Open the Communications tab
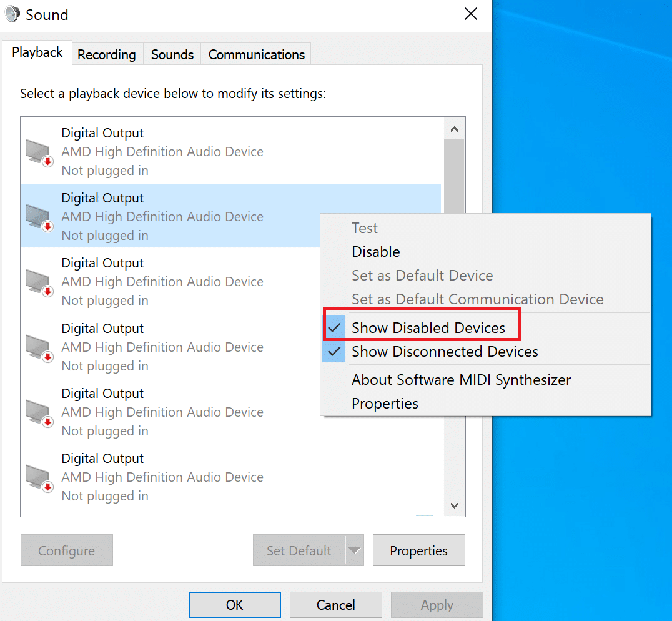 pos(257,55)
